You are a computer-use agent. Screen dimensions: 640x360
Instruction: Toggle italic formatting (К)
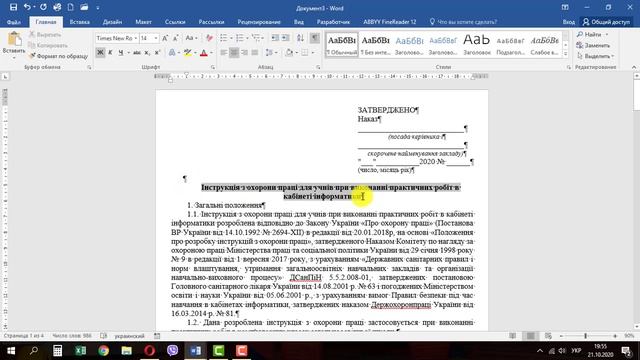[110, 53]
